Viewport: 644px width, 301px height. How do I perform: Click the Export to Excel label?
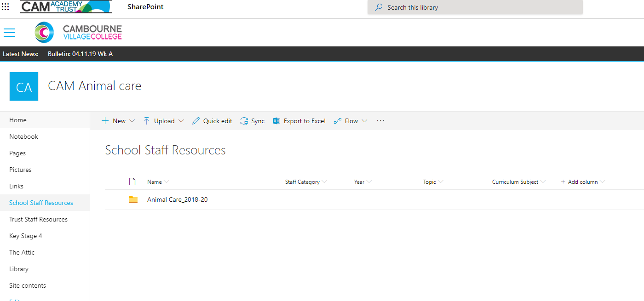pos(305,121)
